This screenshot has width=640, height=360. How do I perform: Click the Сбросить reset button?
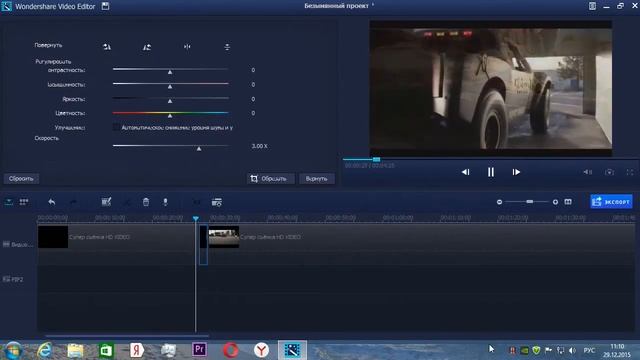pos(21,179)
